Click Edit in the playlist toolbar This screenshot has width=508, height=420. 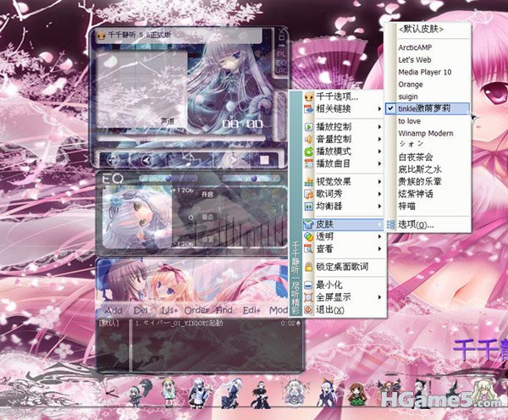tap(251, 311)
